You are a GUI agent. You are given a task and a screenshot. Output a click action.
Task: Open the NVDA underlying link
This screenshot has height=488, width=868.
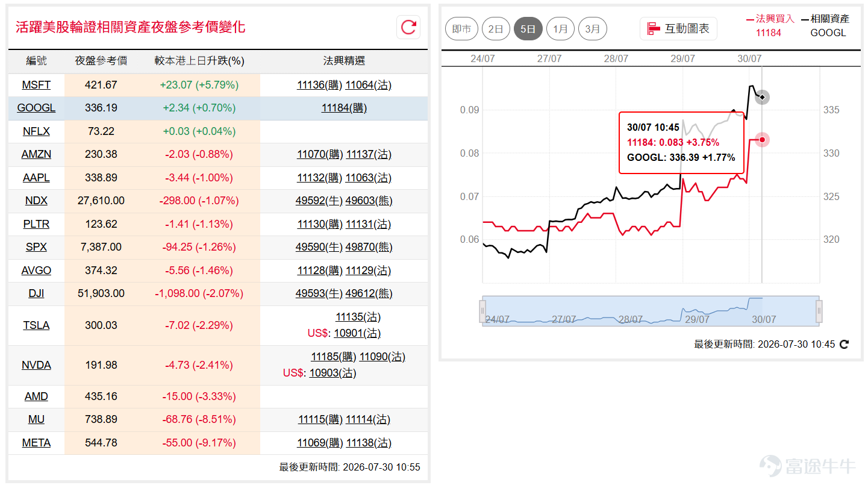(x=36, y=365)
